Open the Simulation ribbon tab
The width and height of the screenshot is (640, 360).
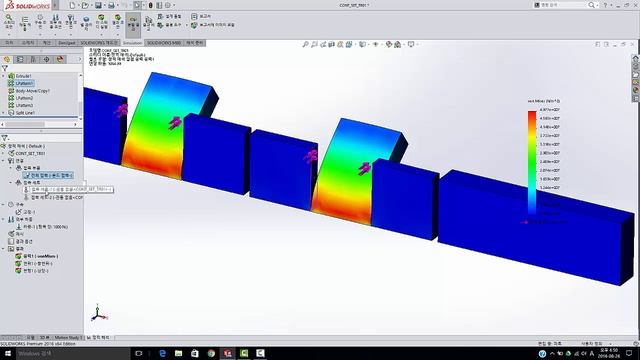pos(133,43)
